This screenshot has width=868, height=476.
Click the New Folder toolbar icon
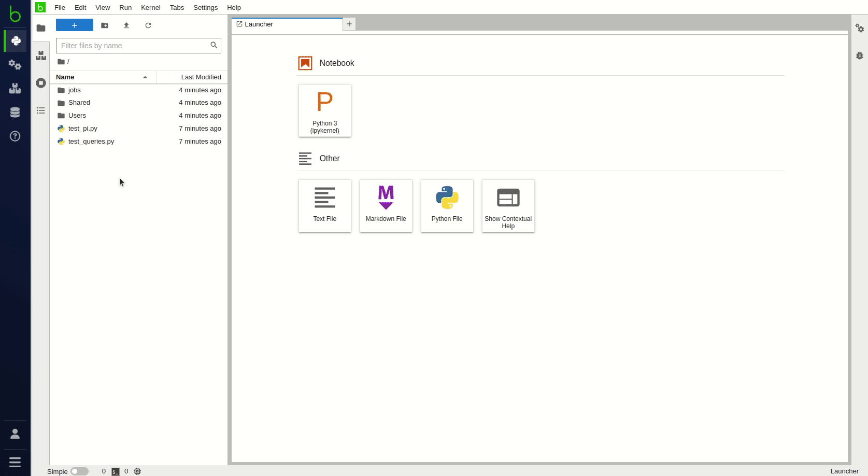pos(105,25)
